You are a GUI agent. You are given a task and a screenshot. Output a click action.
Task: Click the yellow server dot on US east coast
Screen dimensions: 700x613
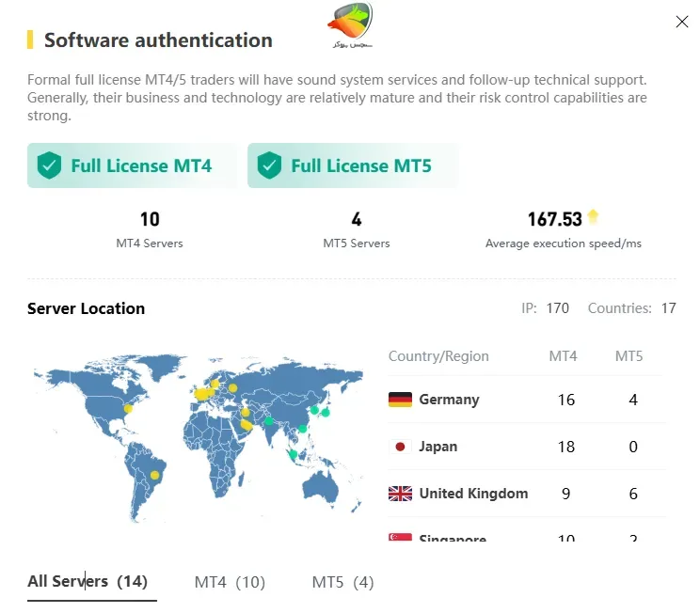coord(128,409)
